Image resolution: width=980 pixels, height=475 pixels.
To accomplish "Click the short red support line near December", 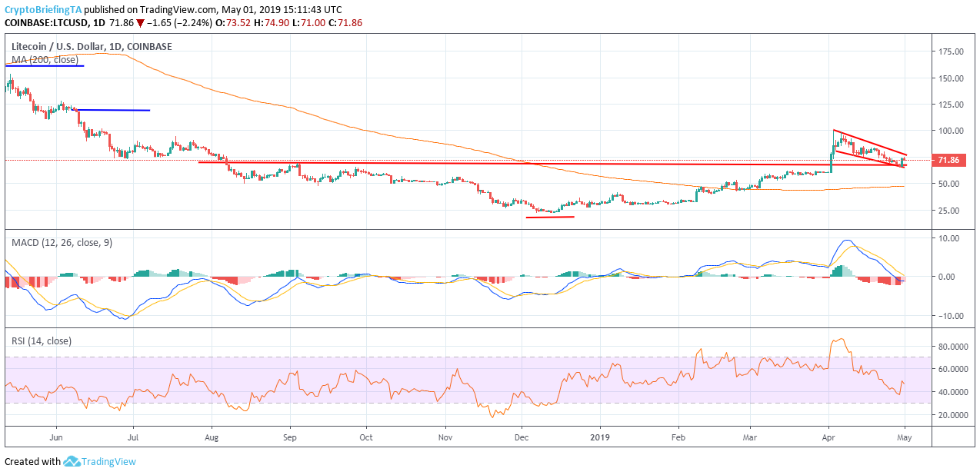I will pyautogui.click(x=550, y=217).
